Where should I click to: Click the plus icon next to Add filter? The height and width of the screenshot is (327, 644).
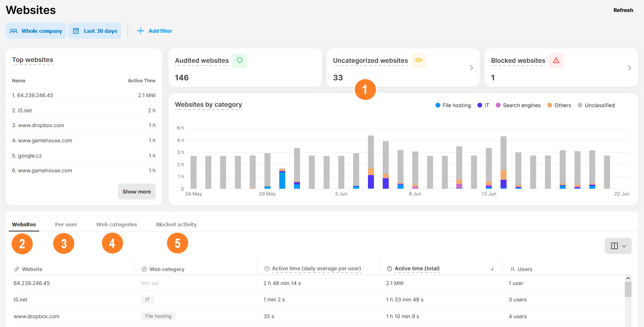pyautogui.click(x=141, y=31)
